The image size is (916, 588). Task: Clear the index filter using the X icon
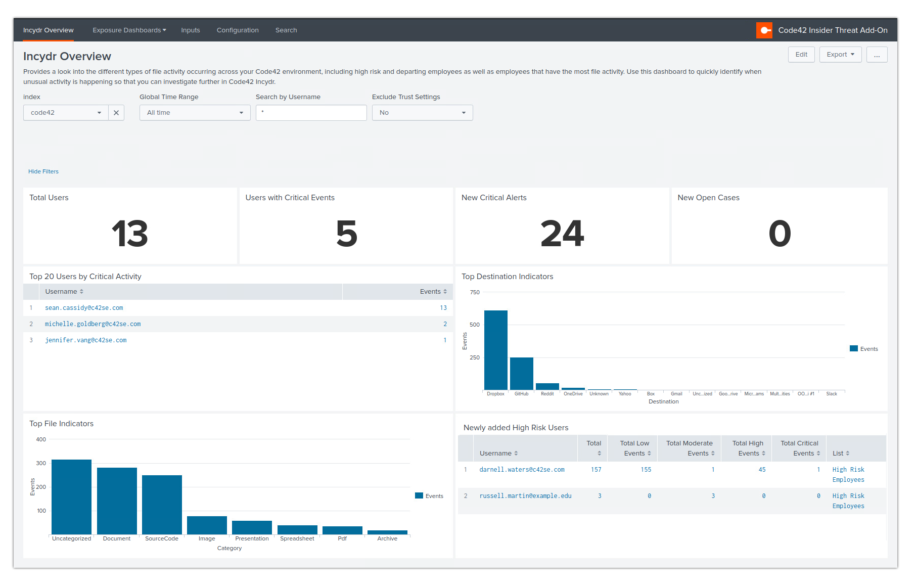click(x=116, y=112)
